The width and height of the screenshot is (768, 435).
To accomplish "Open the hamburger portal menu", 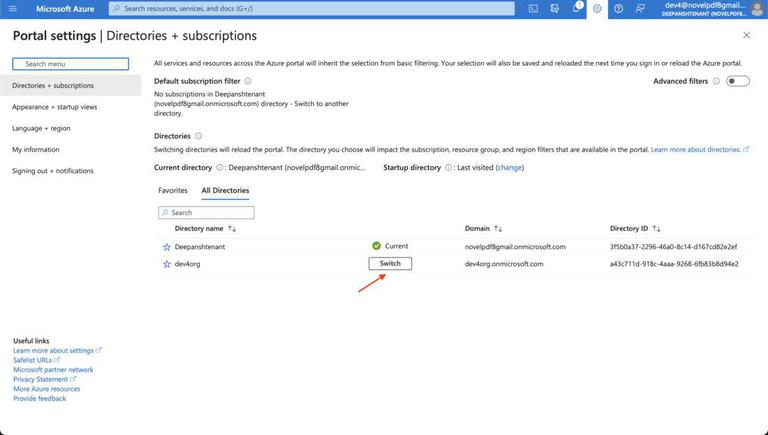I will pos(13,9).
